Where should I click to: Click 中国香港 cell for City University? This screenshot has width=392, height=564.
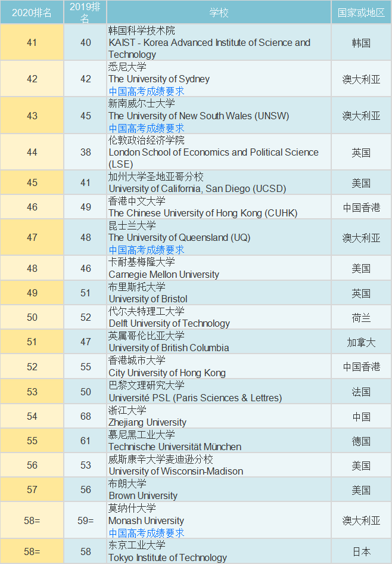click(x=361, y=367)
